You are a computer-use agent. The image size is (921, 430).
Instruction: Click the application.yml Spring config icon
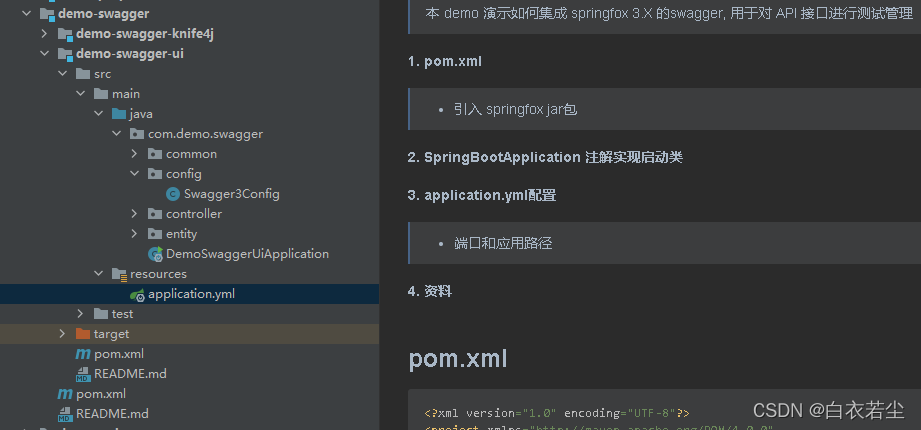[x=137, y=294]
